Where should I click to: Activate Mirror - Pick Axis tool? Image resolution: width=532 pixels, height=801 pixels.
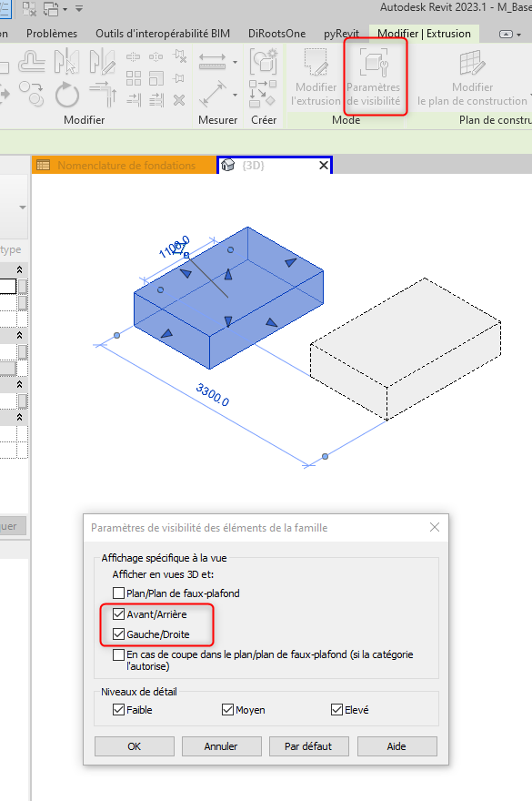coord(66,61)
